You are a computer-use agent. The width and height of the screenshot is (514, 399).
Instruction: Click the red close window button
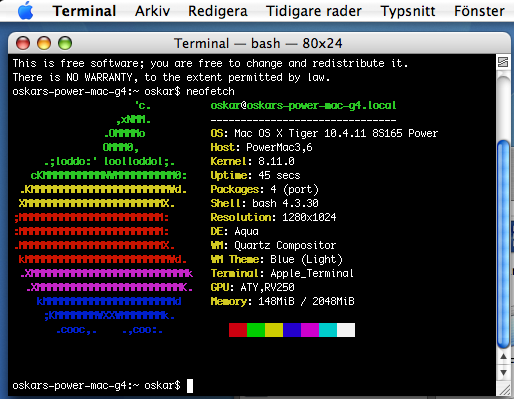tap(23, 43)
